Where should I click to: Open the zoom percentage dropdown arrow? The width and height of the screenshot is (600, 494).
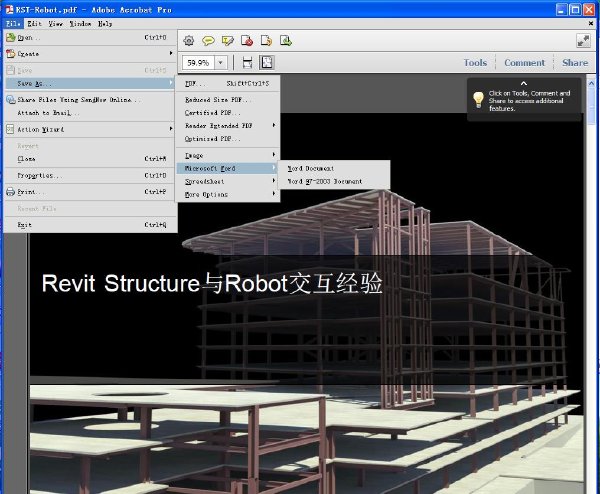tap(220, 62)
